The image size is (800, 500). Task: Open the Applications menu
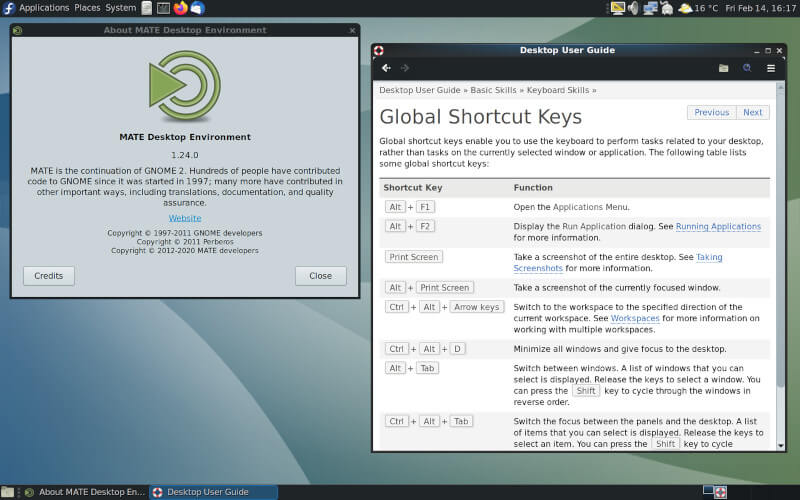tap(43, 8)
